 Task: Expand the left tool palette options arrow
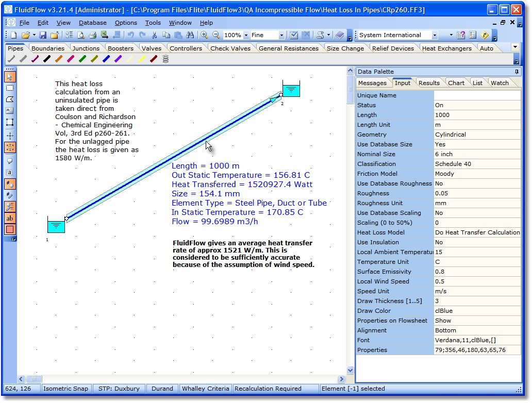pyautogui.click(x=13, y=239)
